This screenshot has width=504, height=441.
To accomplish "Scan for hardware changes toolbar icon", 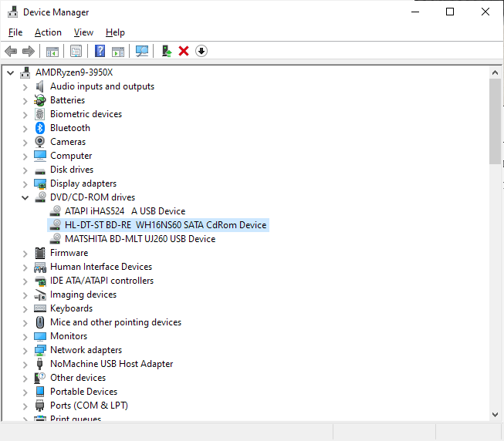I will click(142, 51).
